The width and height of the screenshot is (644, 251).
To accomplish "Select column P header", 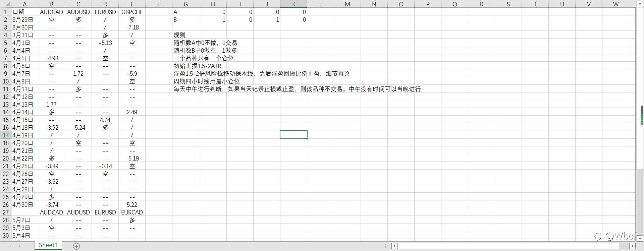I will coord(428,4).
